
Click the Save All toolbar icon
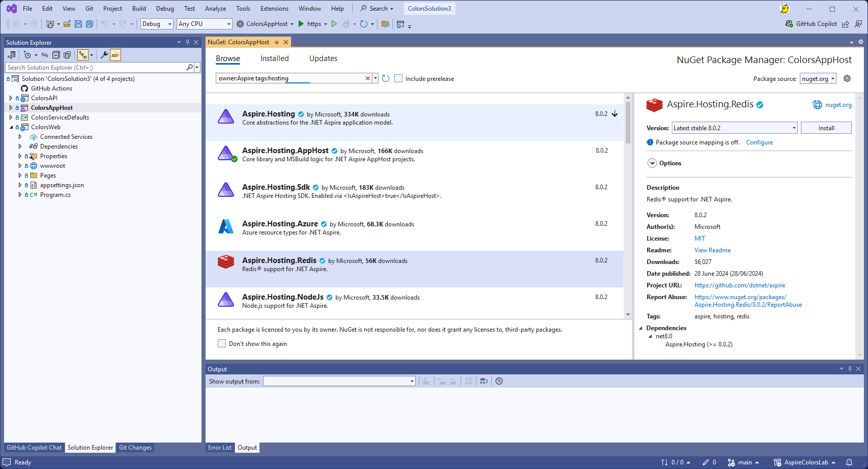(90, 24)
